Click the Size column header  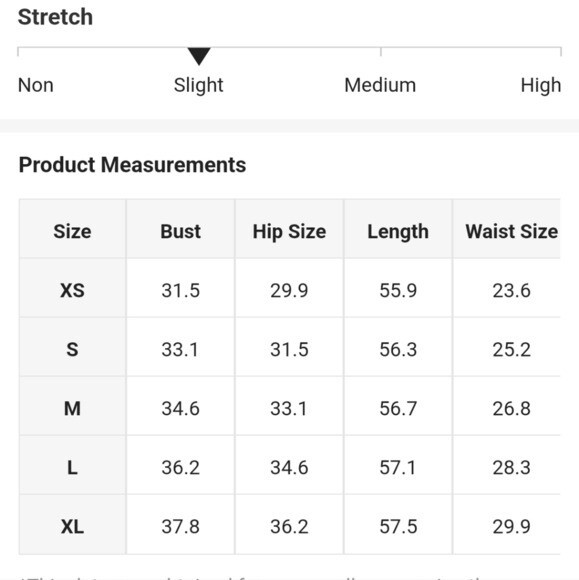point(73,232)
